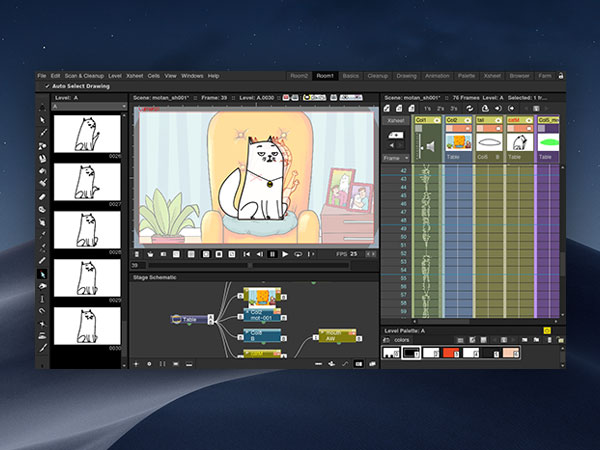Lock the room tabs with padlock icon
The height and width of the screenshot is (450, 600).
pos(562,75)
